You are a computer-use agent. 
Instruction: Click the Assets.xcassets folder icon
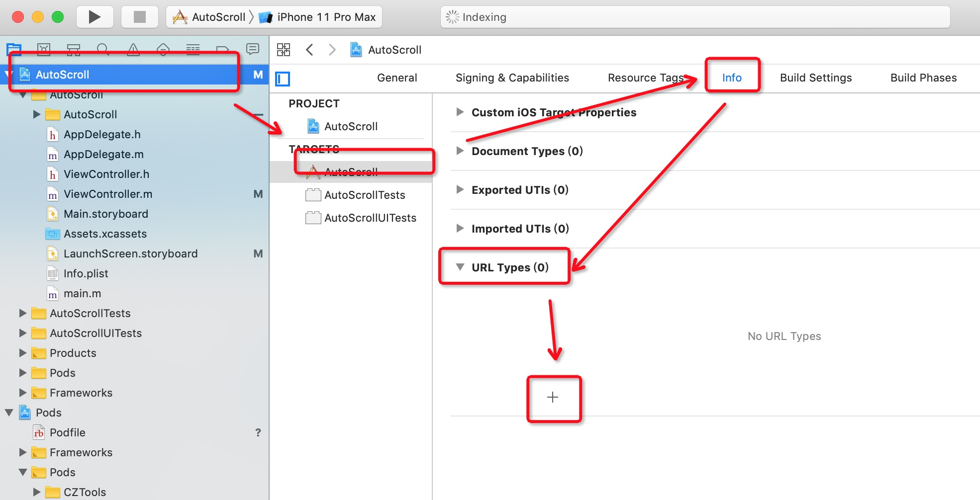point(53,234)
